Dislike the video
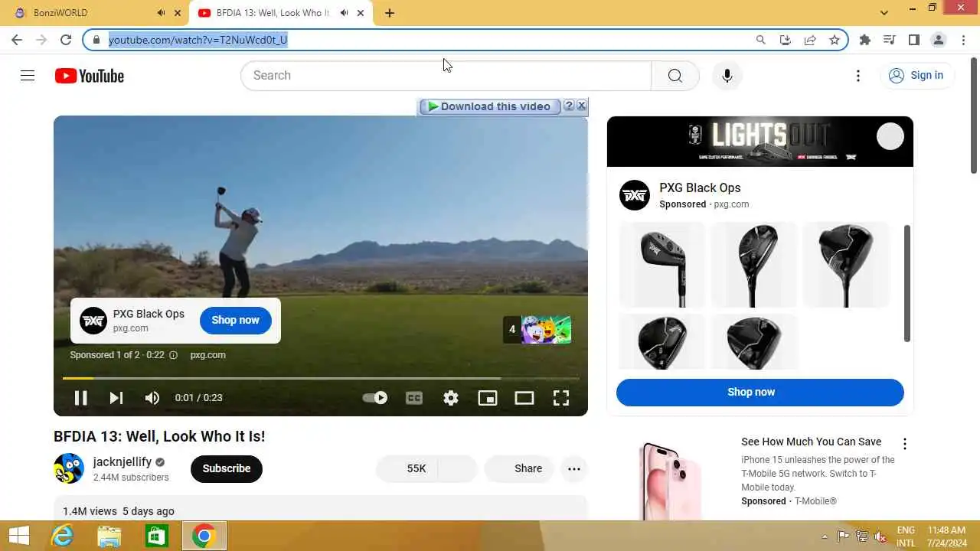This screenshot has height=551, width=980. (458, 468)
